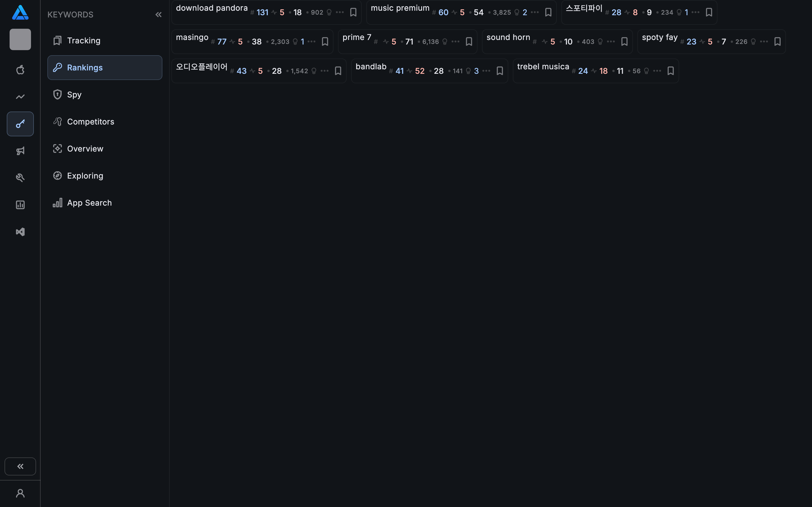Open the Spy section

tap(74, 95)
